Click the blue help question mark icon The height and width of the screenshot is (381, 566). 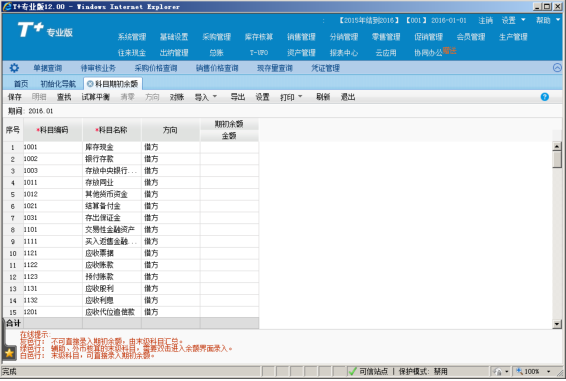pos(545,97)
